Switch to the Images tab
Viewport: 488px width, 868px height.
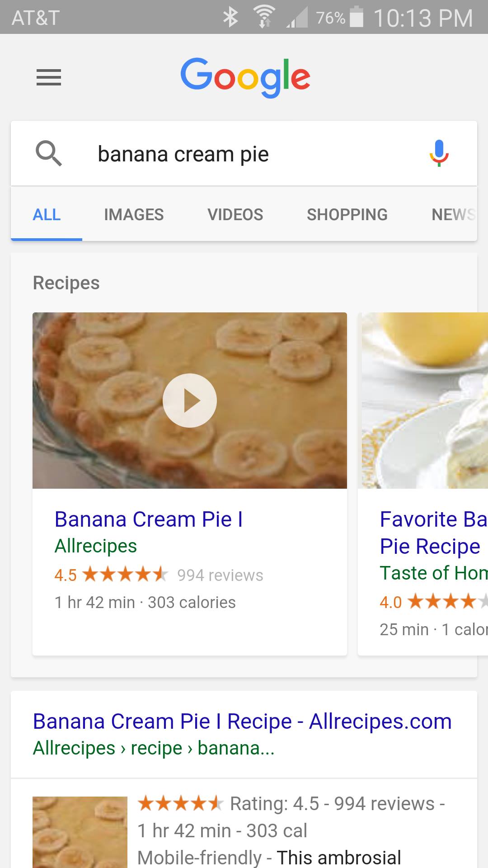(x=134, y=214)
